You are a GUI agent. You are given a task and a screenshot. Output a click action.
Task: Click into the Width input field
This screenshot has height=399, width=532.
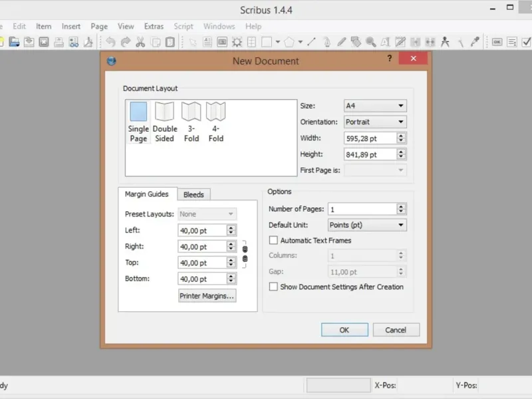(x=370, y=138)
